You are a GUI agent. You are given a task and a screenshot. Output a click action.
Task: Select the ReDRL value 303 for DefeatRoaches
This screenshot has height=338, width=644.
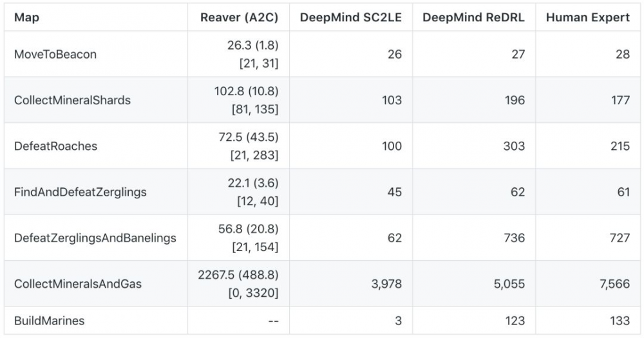pyautogui.click(x=515, y=146)
